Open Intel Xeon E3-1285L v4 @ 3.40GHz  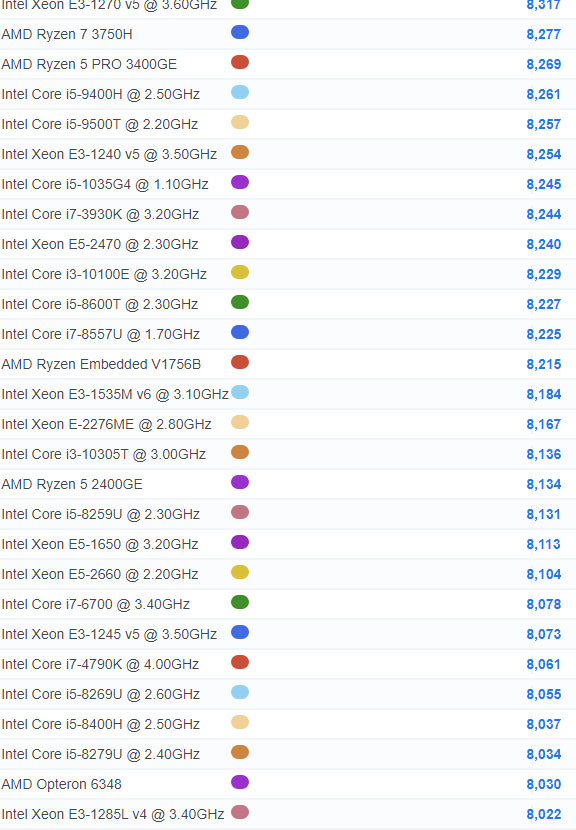(113, 814)
